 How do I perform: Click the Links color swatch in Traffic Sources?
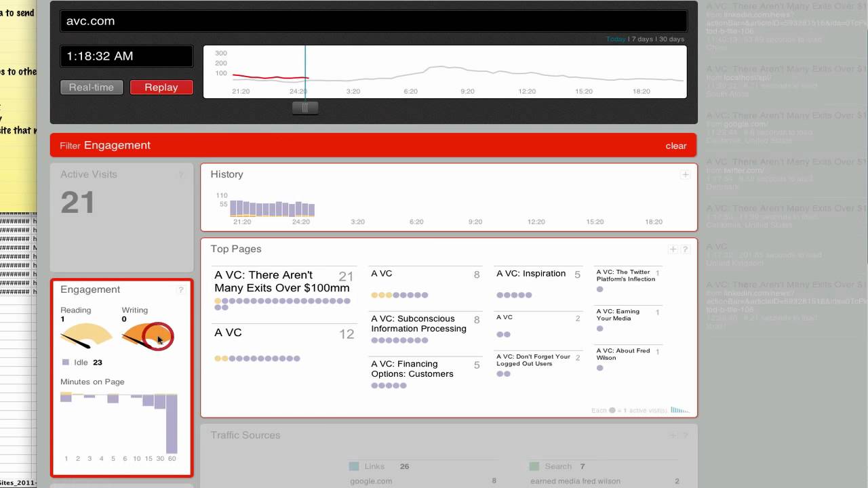pyautogui.click(x=354, y=466)
